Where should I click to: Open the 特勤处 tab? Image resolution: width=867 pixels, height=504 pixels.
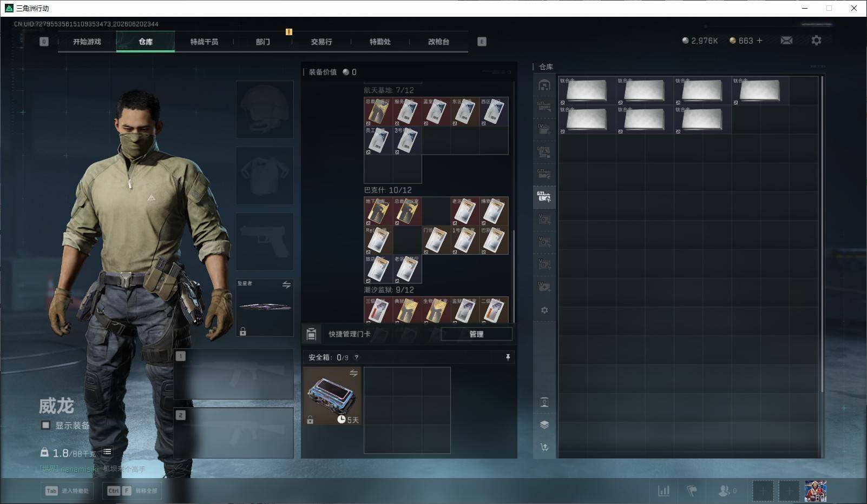tap(380, 42)
